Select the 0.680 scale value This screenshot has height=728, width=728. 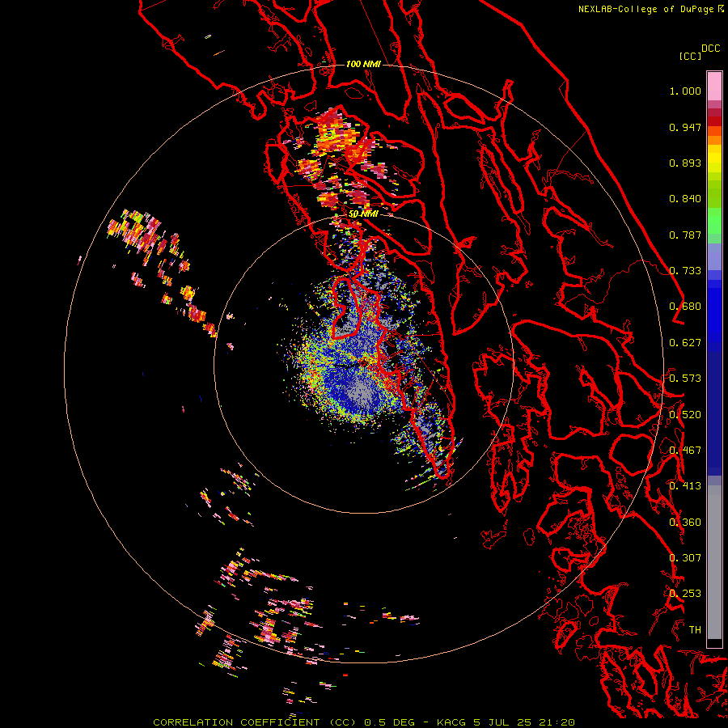pos(685,307)
